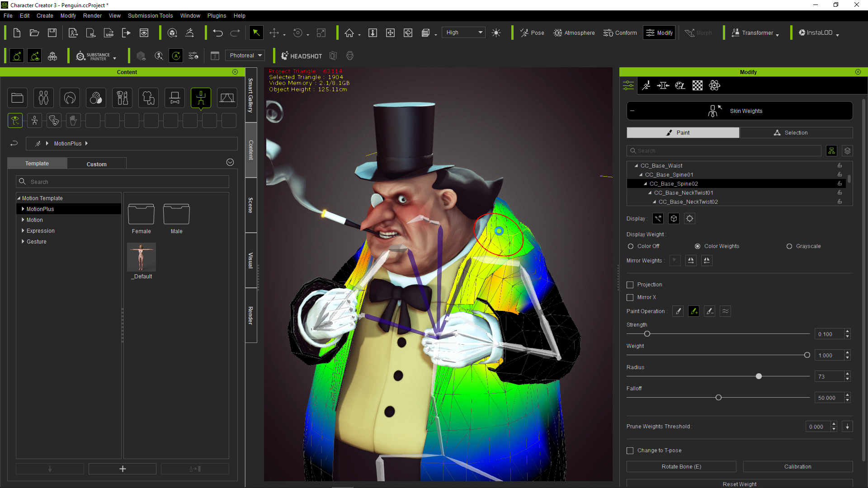
Task: Click the Reset Weight button
Action: point(740,484)
